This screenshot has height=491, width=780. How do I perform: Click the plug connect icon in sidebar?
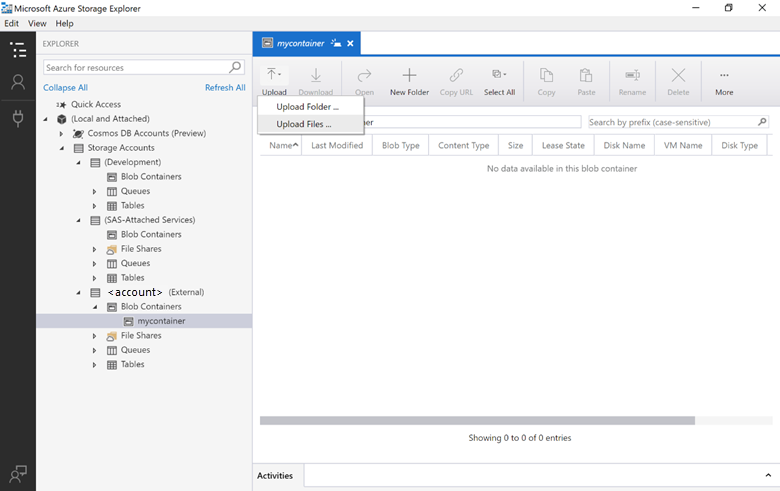pos(17,118)
